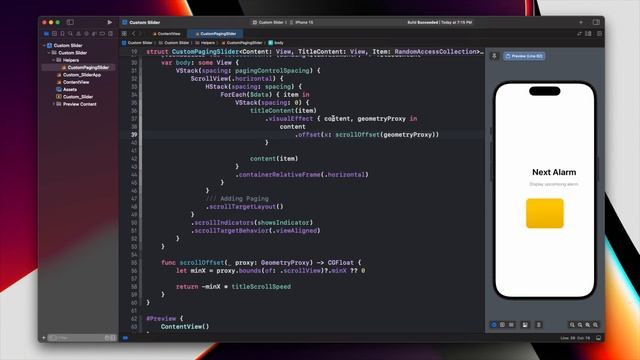Open the Find navigator magnifier icon
The width and height of the screenshot is (640, 360).
[70, 33]
